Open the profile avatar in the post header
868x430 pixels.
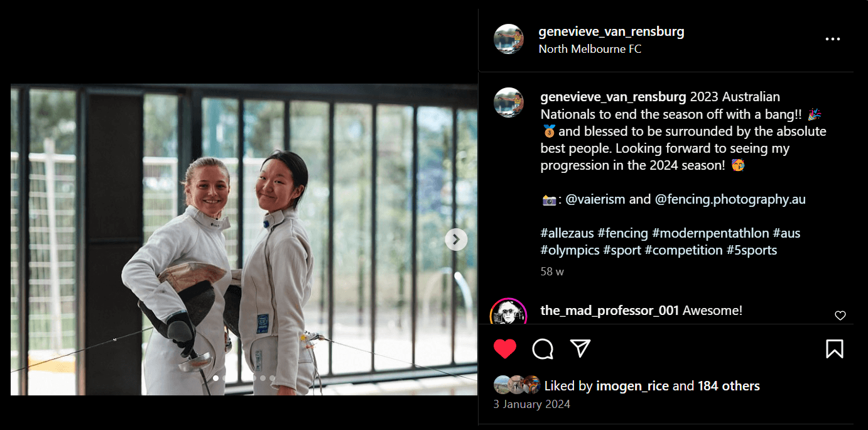click(509, 39)
